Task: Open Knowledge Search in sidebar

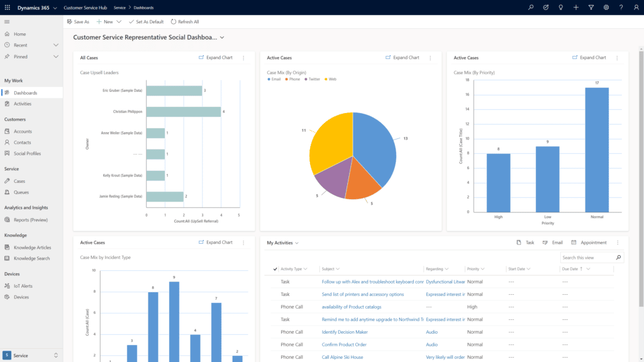Action: pos(31,258)
